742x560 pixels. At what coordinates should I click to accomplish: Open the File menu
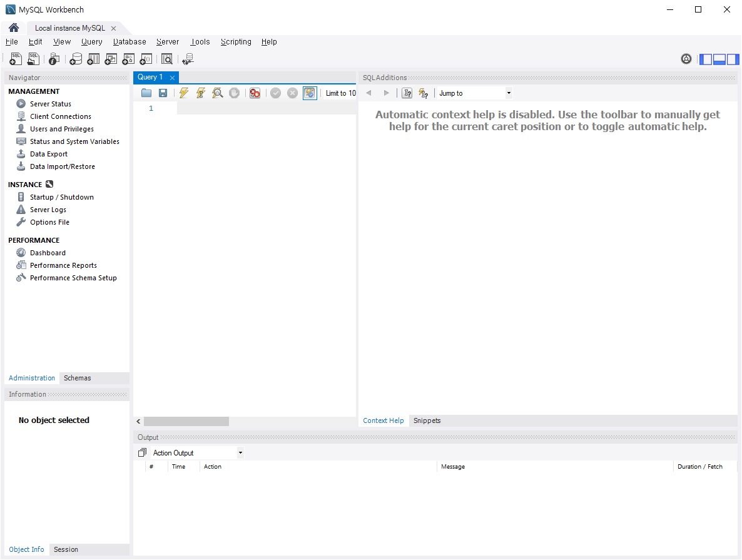point(12,42)
